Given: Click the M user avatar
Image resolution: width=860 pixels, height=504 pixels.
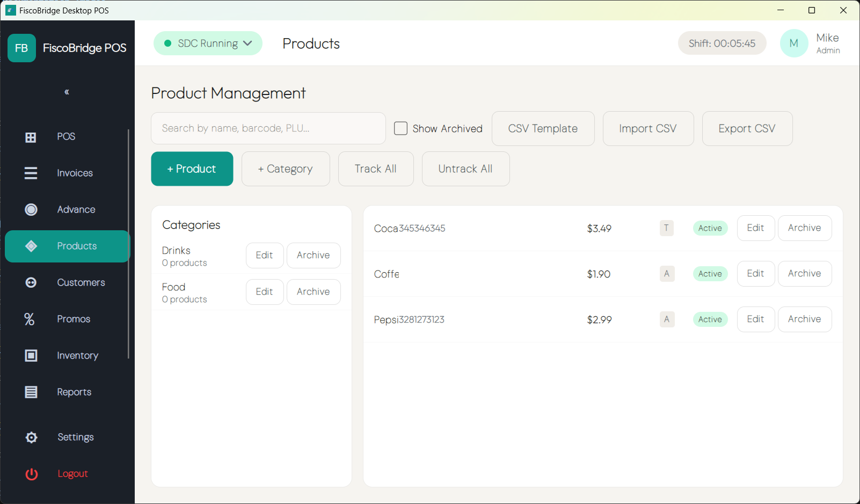Looking at the screenshot, I should [x=794, y=43].
